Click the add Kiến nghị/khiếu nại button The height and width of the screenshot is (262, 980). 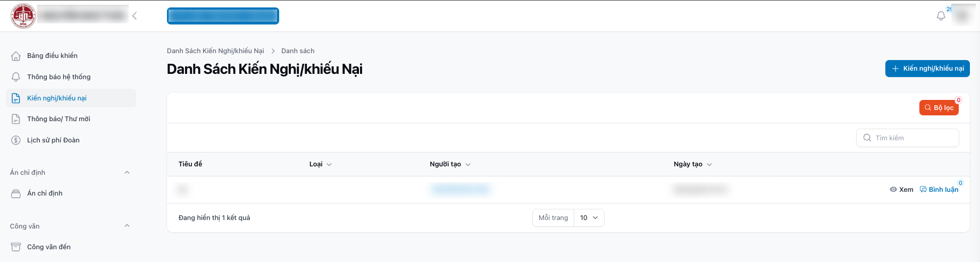[x=927, y=69]
